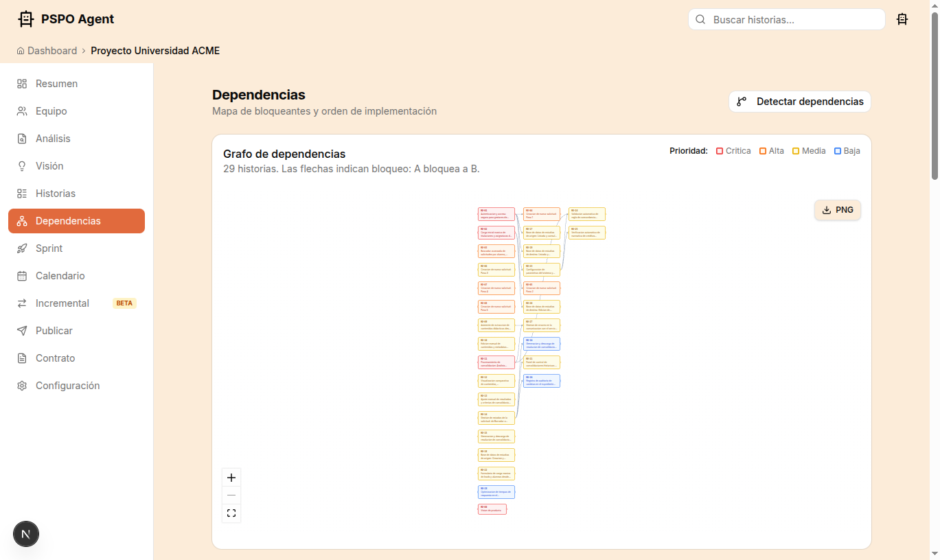Click the paper plane icon beside Publicar
Viewport: 940px width, 560px height.
(21, 330)
